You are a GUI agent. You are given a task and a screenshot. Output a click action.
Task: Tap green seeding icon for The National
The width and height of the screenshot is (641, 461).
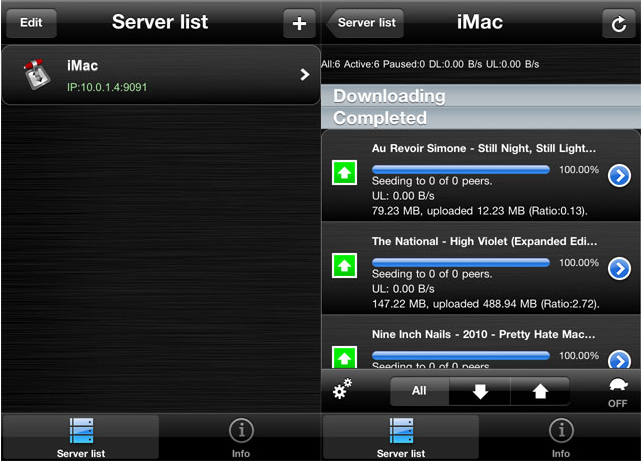point(344,266)
